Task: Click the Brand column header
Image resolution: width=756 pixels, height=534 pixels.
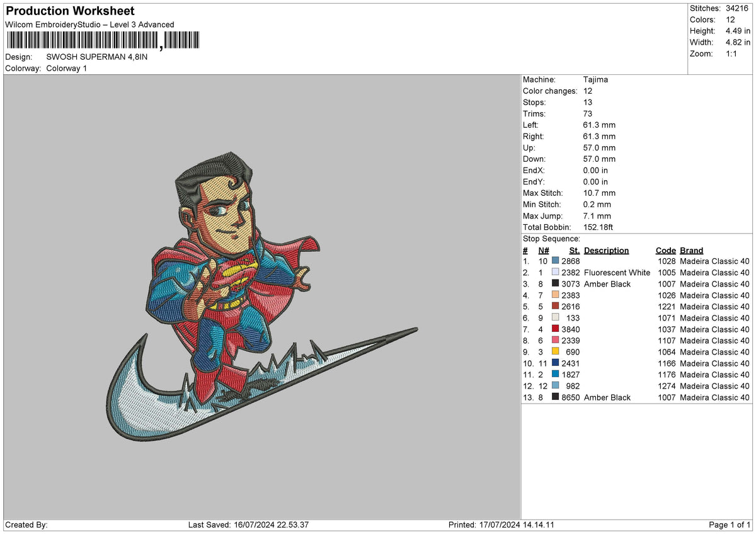Action: [x=692, y=250]
